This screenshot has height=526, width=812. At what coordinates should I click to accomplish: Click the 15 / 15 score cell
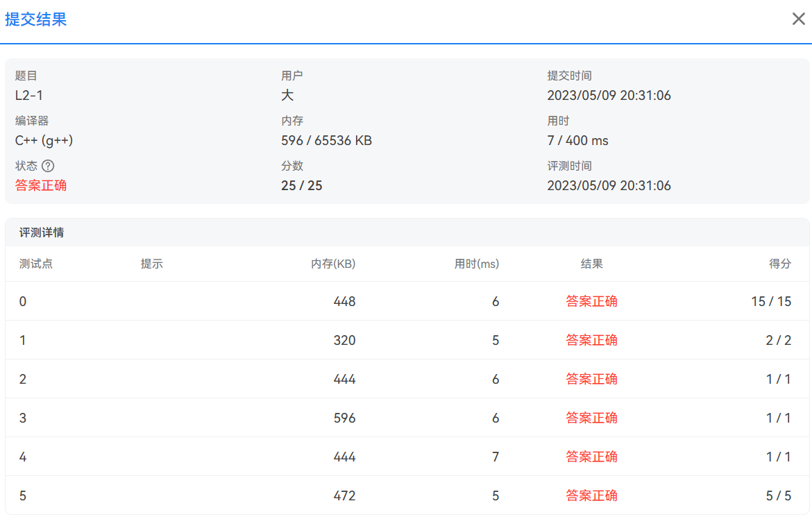771,301
